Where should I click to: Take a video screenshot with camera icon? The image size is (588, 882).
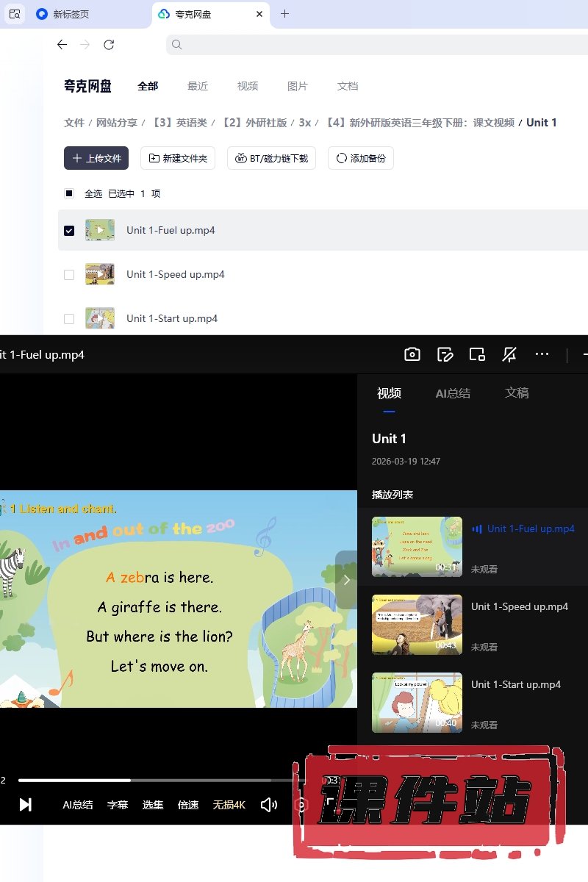(x=412, y=355)
